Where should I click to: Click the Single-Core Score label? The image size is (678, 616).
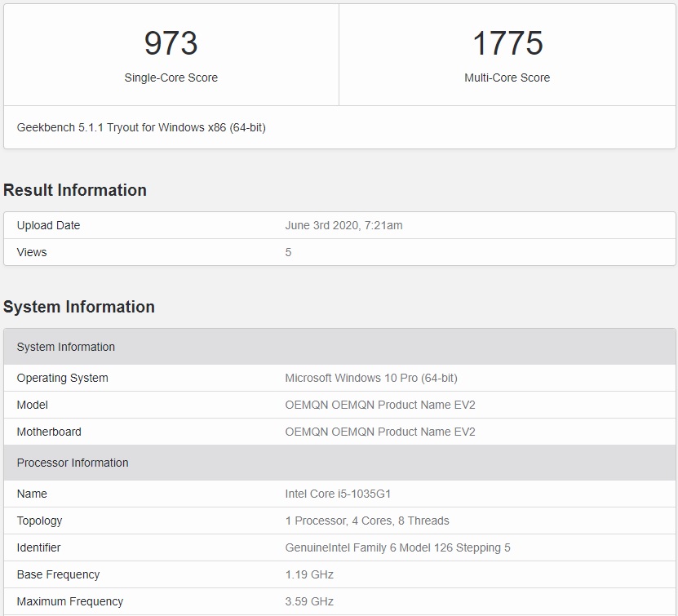171,78
